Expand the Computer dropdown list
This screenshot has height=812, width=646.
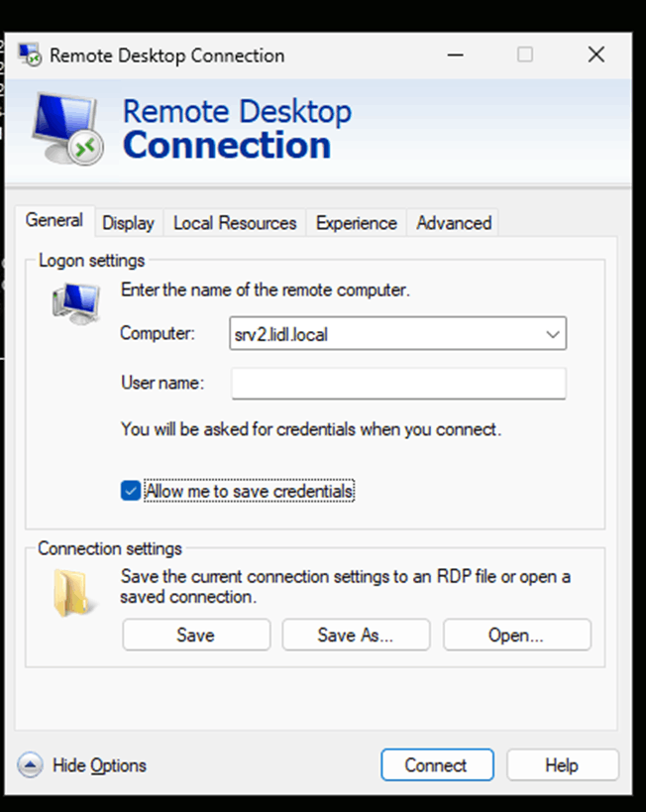point(552,334)
